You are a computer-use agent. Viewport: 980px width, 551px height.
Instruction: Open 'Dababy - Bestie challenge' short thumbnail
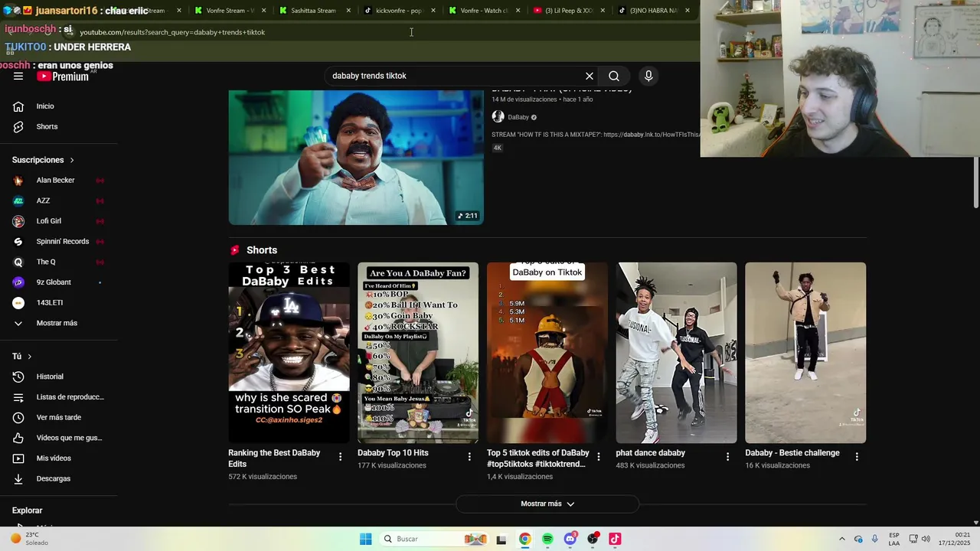pos(805,353)
